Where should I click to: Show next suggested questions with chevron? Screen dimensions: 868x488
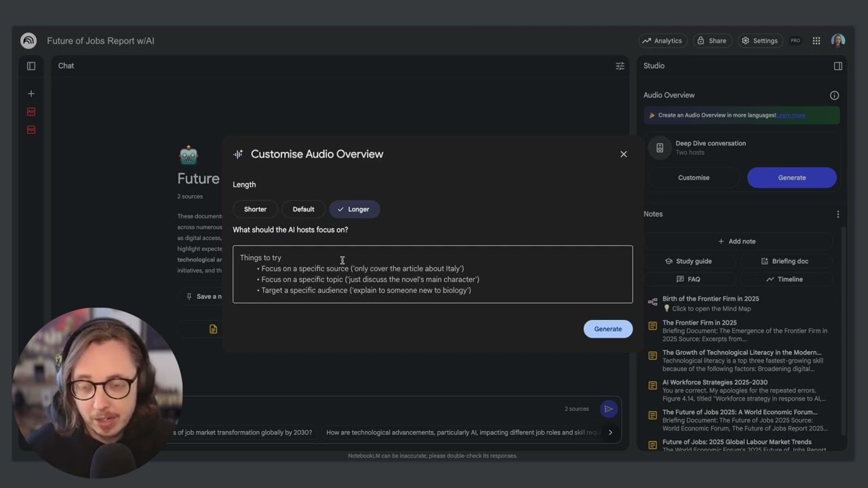610,432
